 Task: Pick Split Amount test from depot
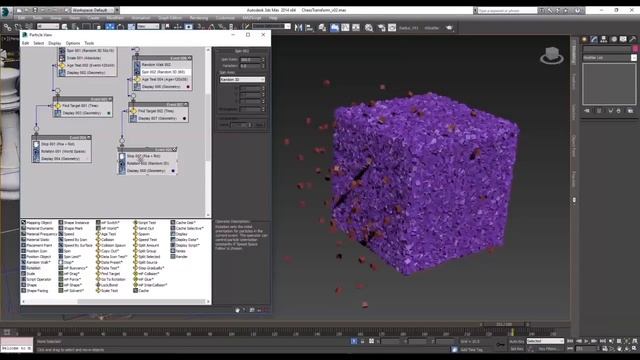click(x=146, y=246)
